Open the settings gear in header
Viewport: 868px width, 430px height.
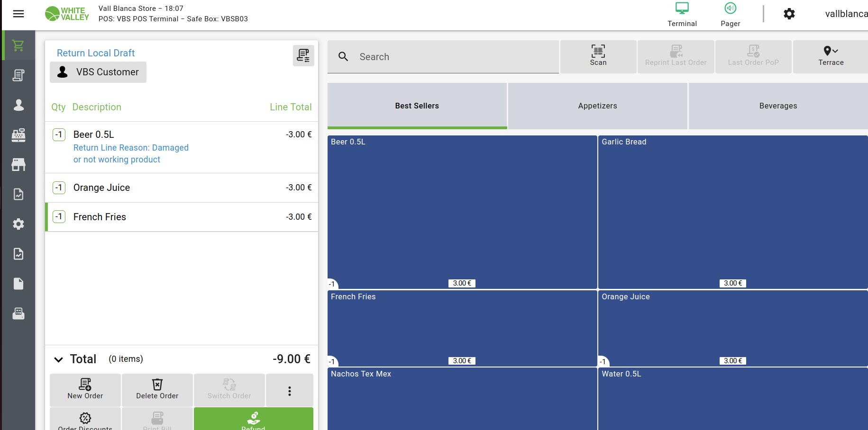[x=789, y=14]
